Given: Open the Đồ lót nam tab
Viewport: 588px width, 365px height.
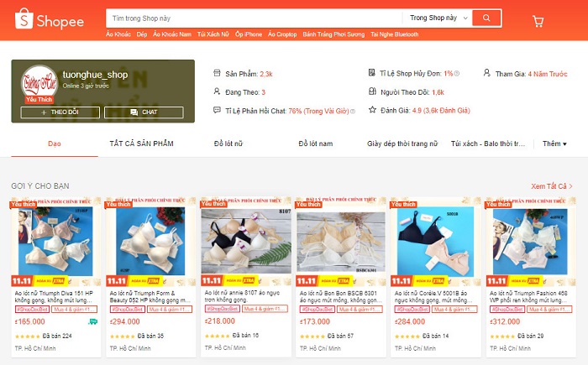Looking at the screenshot, I should [x=316, y=143].
